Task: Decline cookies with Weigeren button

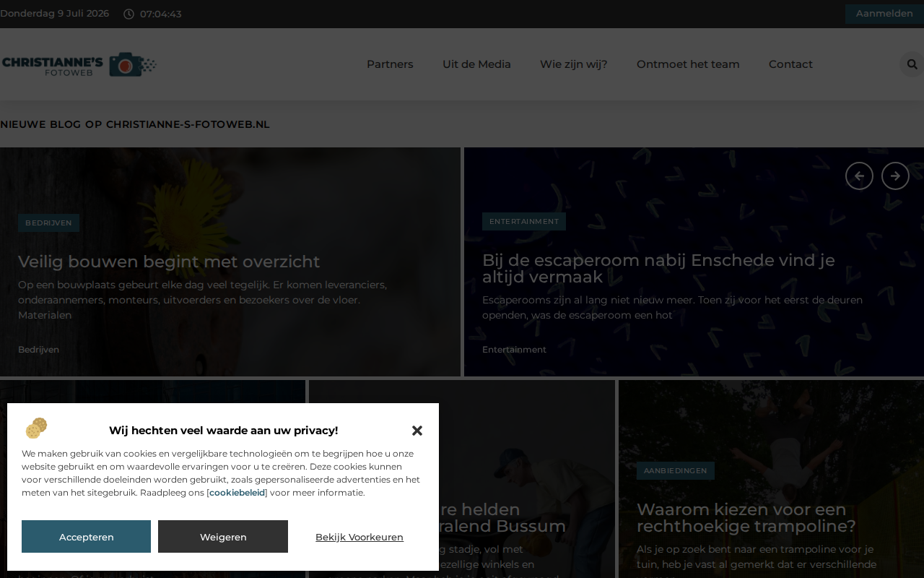Action: click(223, 537)
